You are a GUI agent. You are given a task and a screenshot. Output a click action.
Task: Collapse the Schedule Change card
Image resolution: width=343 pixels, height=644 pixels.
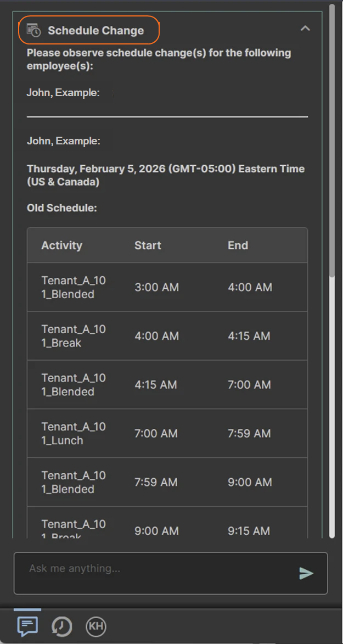click(305, 29)
